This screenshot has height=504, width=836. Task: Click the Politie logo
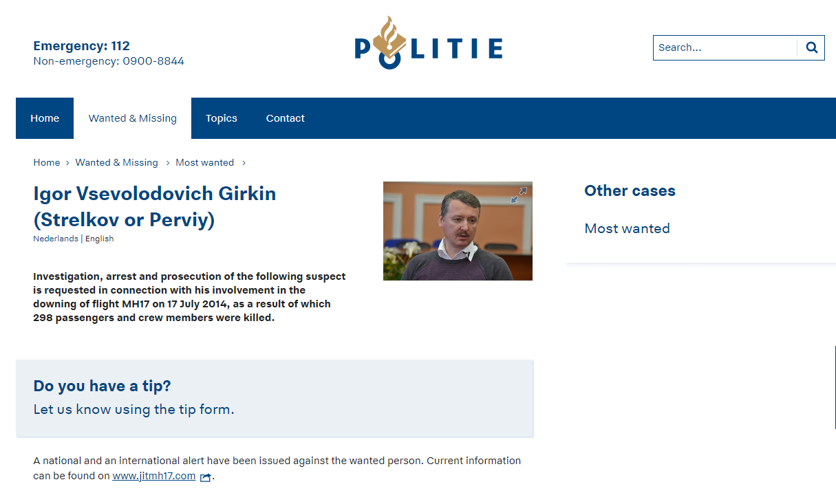pyautogui.click(x=428, y=45)
